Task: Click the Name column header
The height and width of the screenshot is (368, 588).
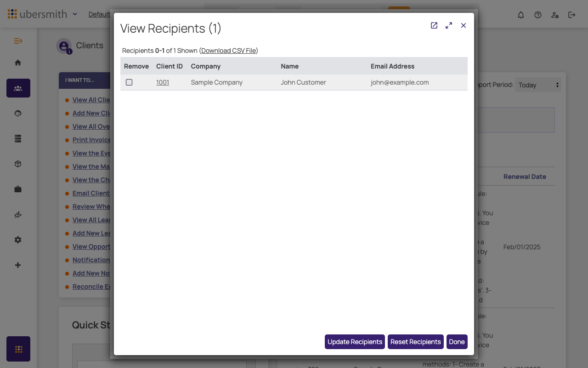Action: tap(290, 66)
